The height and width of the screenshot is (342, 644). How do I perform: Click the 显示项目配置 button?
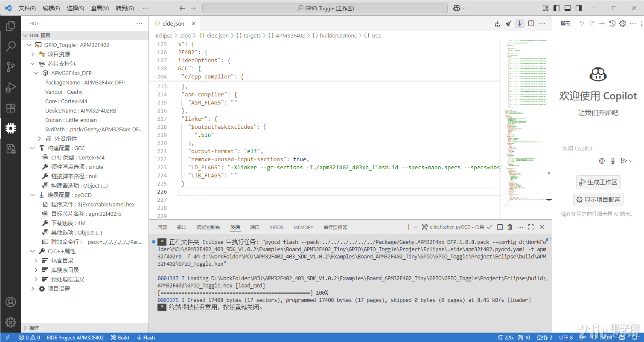click(598, 200)
